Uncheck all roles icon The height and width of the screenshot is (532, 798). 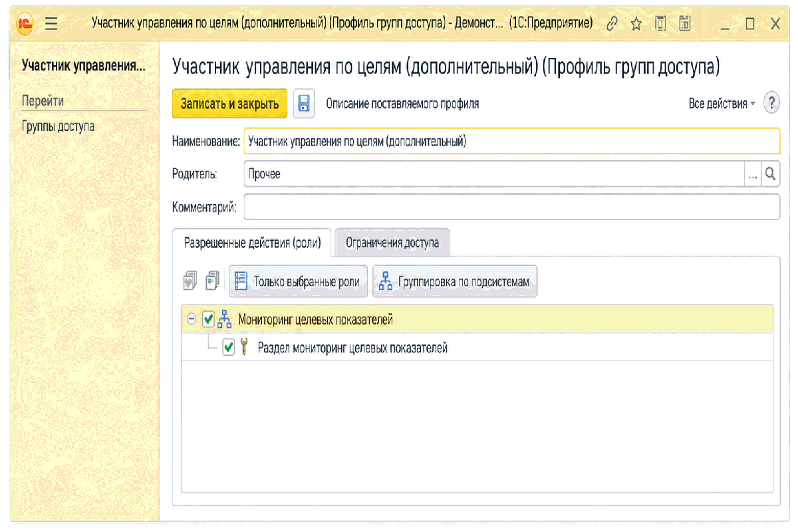click(x=212, y=281)
